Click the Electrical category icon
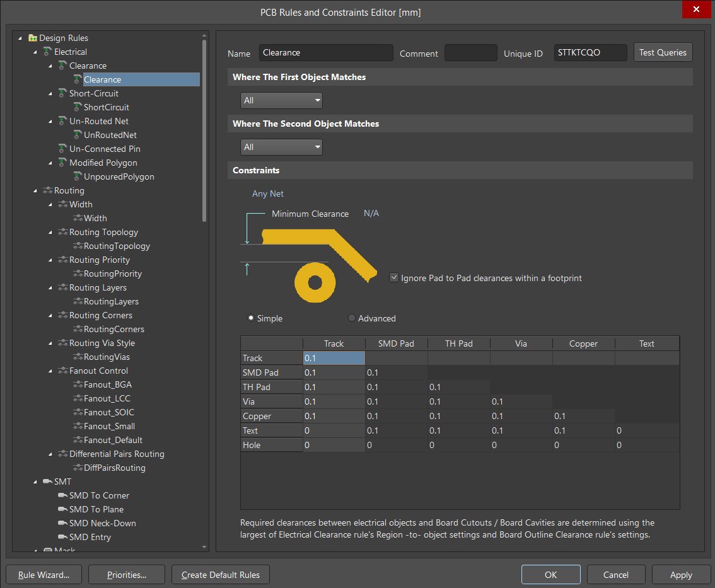 (47, 52)
